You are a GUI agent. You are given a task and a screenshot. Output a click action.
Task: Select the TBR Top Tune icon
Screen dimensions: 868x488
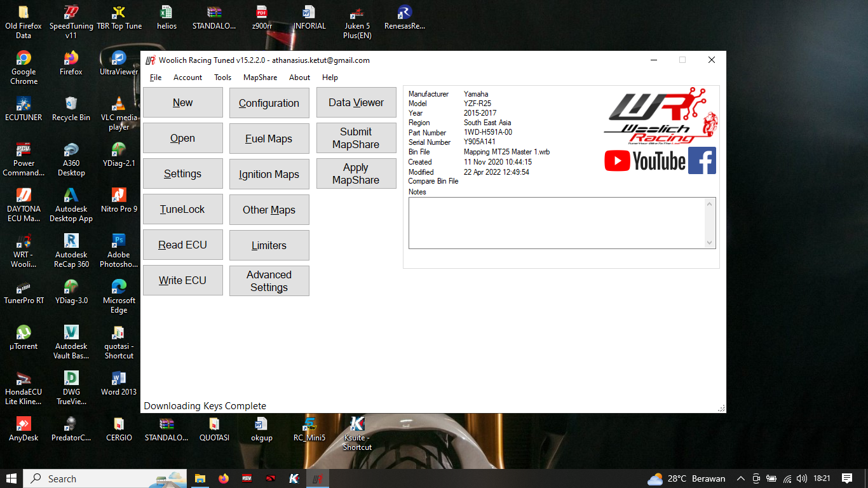(119, 17)
